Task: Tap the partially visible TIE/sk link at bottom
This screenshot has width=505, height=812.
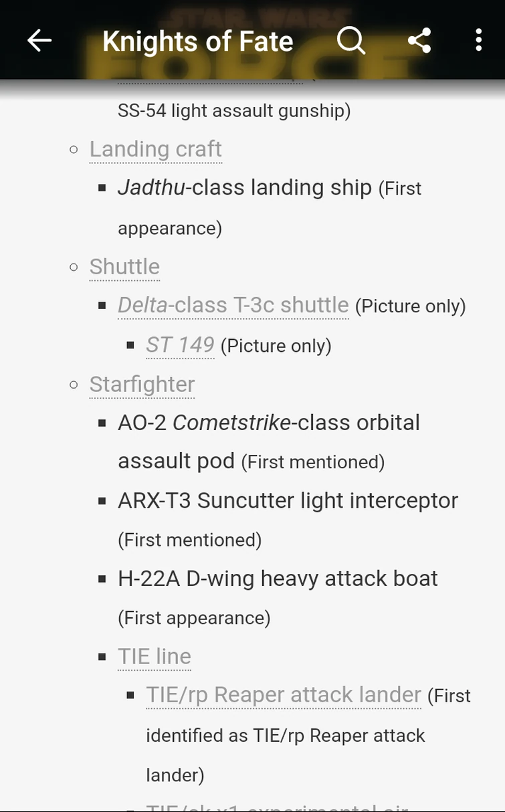Action: tap(277, 806)
